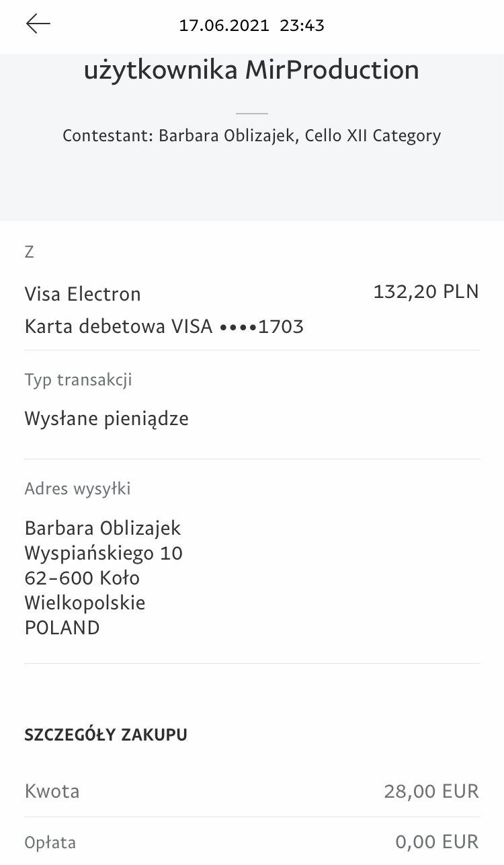Tap the POLAND country line

tap(62, 628)
